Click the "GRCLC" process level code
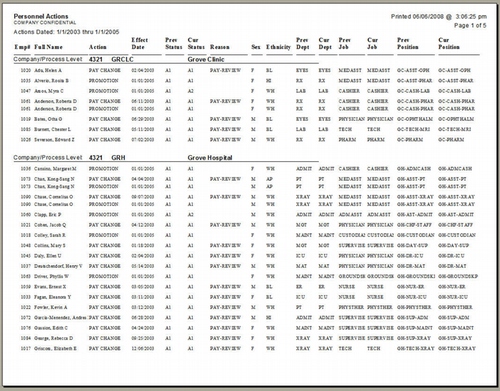The width and height of the screenshot is (500, 391). pos(122,59)
